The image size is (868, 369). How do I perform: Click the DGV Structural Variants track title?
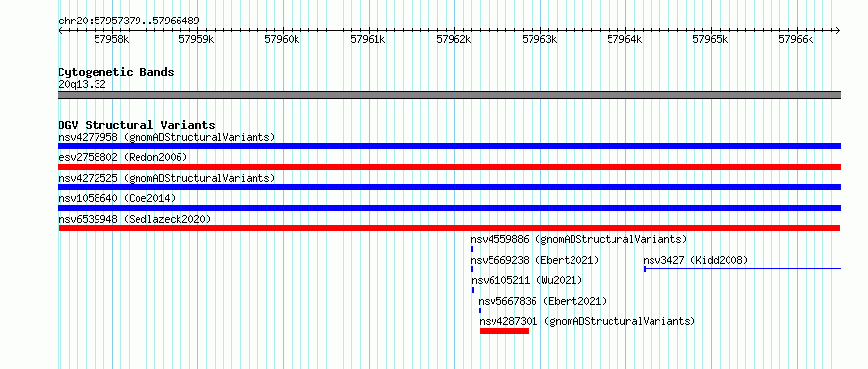click(x=137, y=125)
